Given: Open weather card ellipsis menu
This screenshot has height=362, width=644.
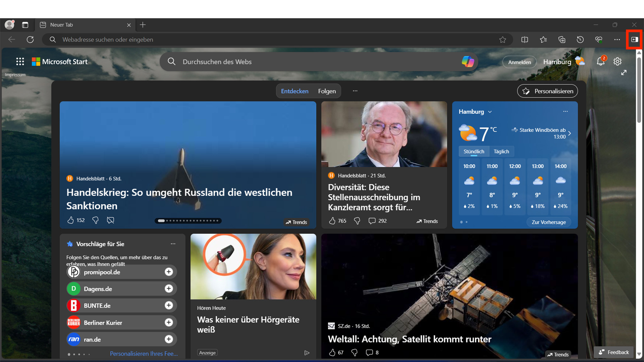Looking at the screenshot, I should point(565,111).
